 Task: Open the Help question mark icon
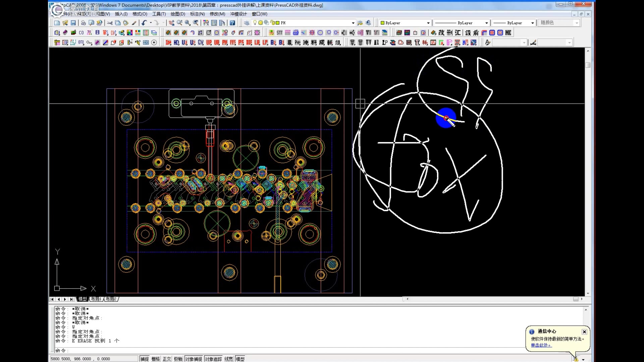pos(232,23)
